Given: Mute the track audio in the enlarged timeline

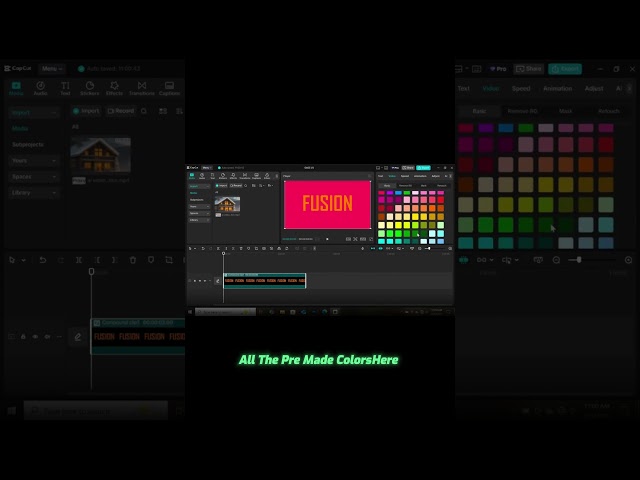Looking at the screenshot, I should pyautogui.click(x=47, y=337).
